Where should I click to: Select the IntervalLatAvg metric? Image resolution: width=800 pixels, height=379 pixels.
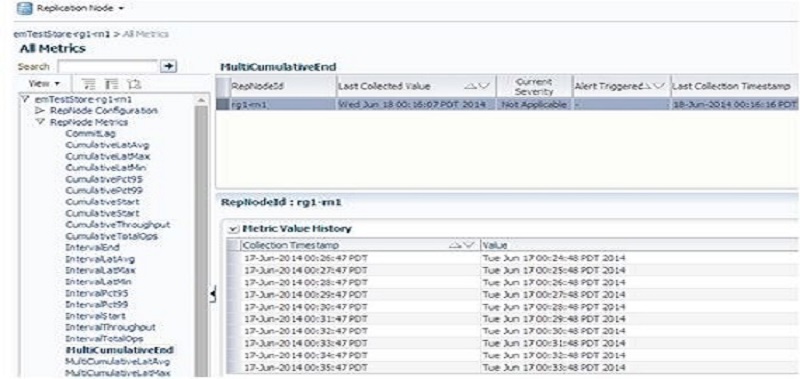click(x=100, y=259)
